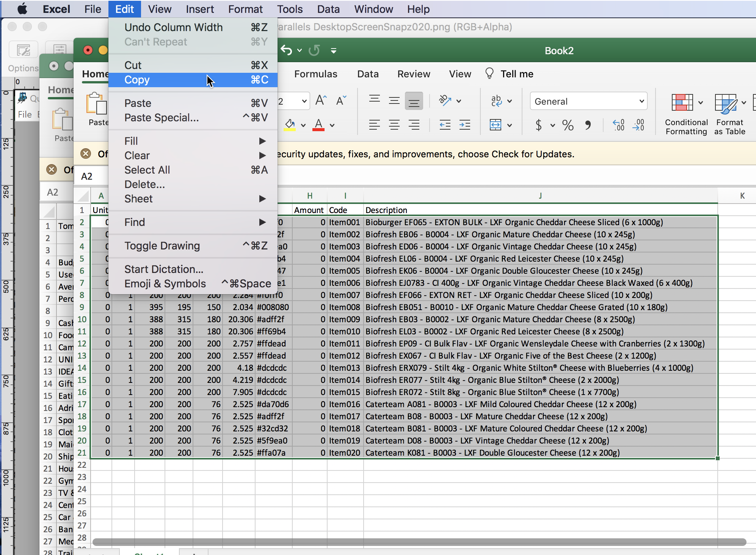Select Undo Column Width menu item
Viewport: 756px width, 555px height.
click(193, 27)
